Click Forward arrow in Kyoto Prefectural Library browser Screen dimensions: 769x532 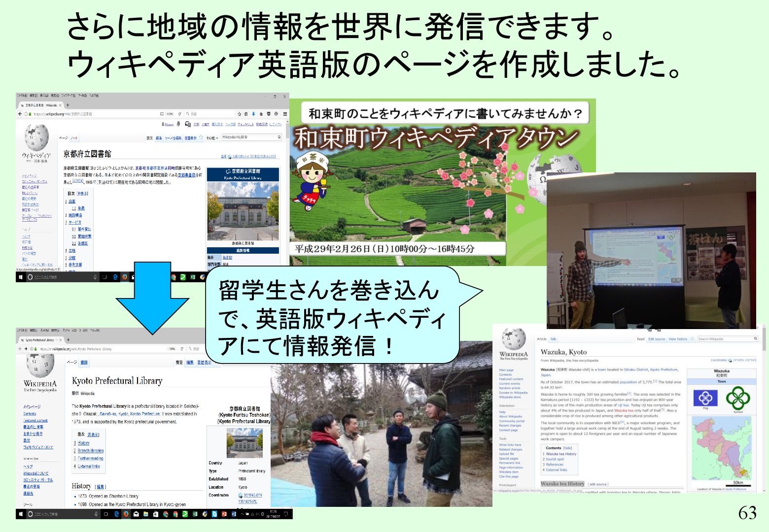[x=26, y=349]
